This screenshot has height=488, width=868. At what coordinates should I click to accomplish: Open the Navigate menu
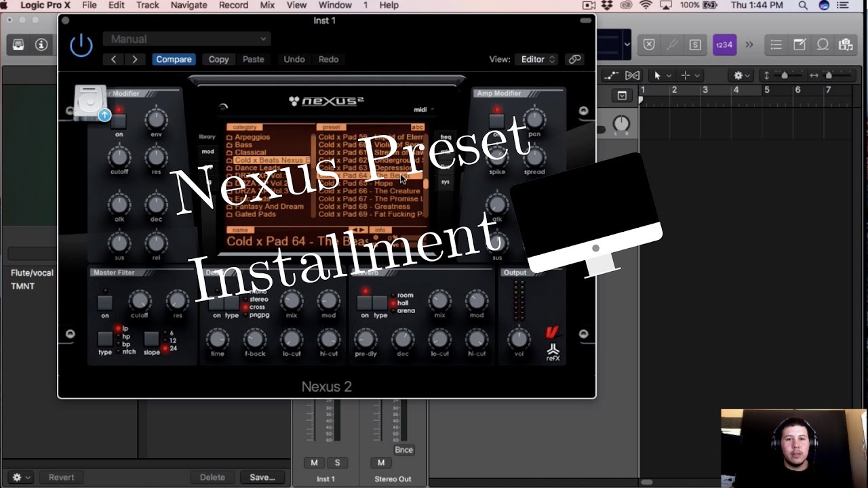click(189, 5)
